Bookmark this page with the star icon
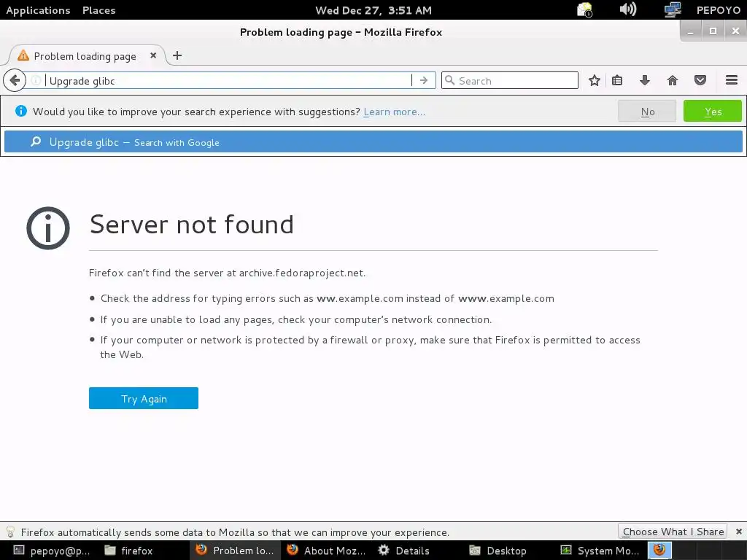This screenshot has width=747, height=560. pyautogui.click(x=594, y=80)
